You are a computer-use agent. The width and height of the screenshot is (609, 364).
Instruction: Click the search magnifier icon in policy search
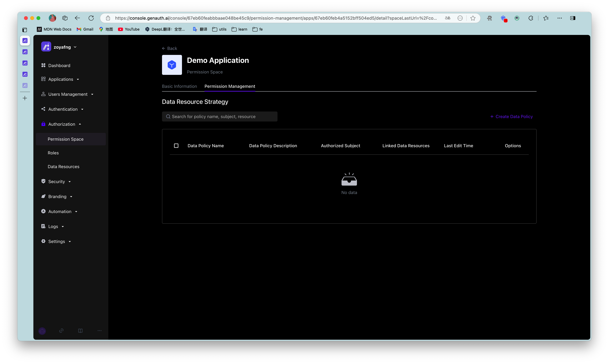click(168, 116)
